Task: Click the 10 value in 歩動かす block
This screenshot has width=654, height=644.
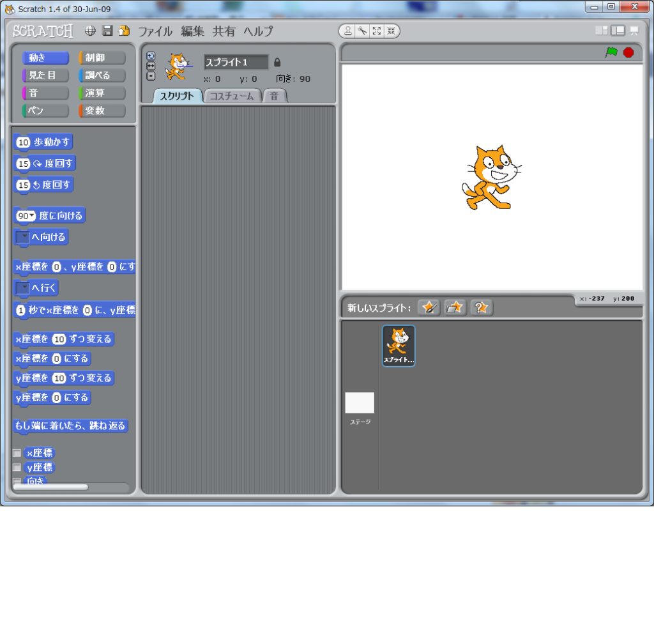Action: pos(24,142)
